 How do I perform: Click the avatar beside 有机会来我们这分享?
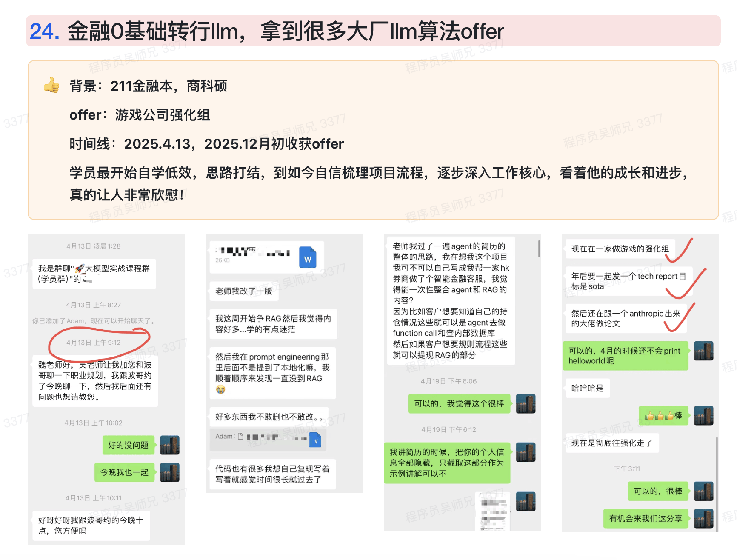(x=703, y=519)
